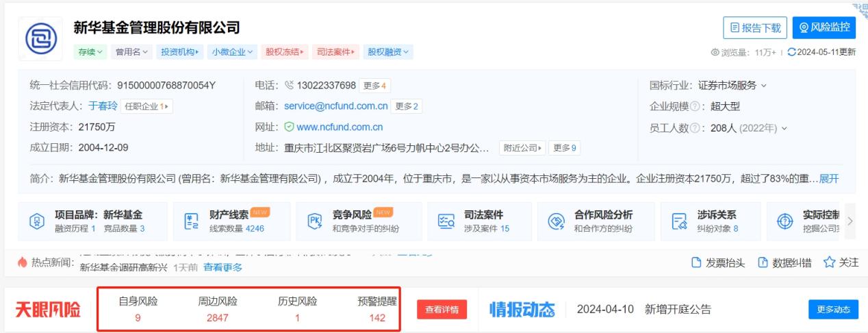Open 项目品牌 新华基金 card icon
Image resolution: width=868 pixels, height=333 pixels.
[38, 221]
